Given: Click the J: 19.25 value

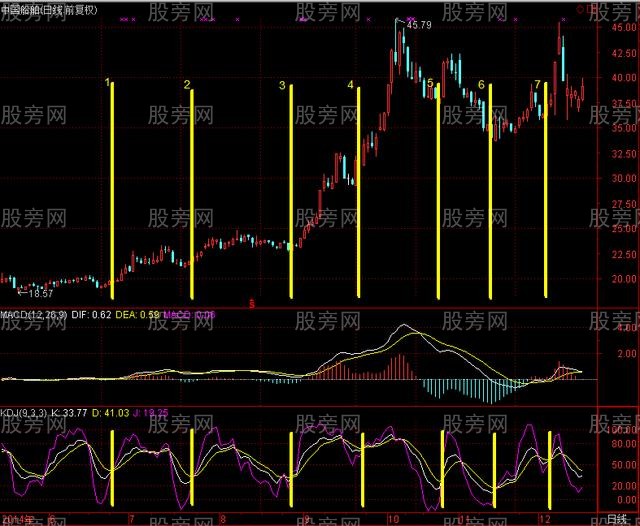Looking at the screenshot, I should pos(151,413).
